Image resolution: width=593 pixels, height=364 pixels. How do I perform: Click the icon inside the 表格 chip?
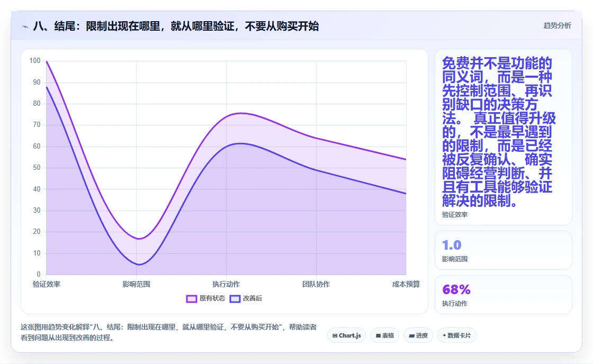378,335
